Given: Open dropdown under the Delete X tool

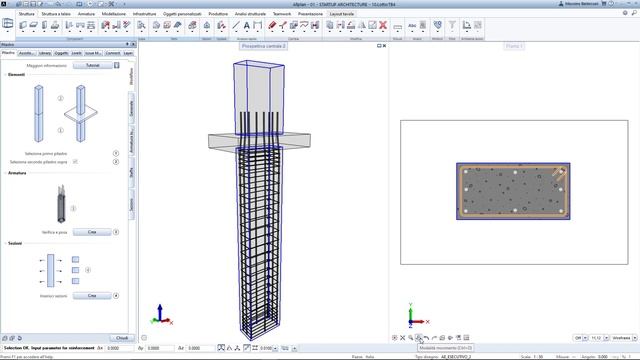Looking at the screenshot, I should tap(383, 32).
